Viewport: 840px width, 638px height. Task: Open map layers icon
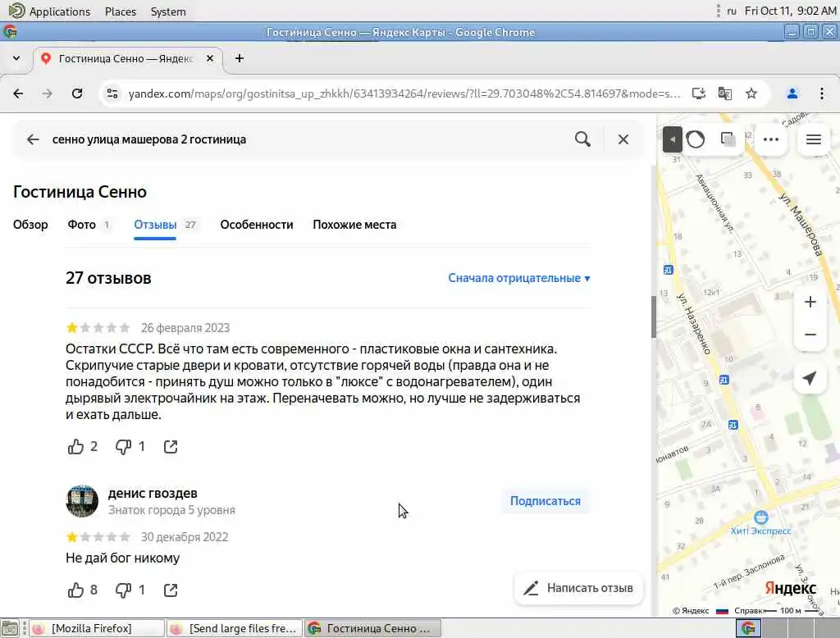[728, 139]
